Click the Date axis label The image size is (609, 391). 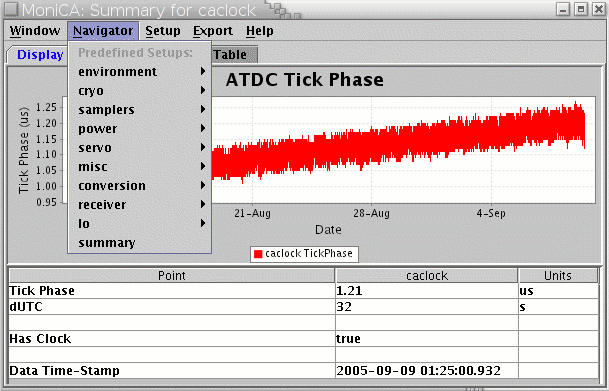[328, 229]
